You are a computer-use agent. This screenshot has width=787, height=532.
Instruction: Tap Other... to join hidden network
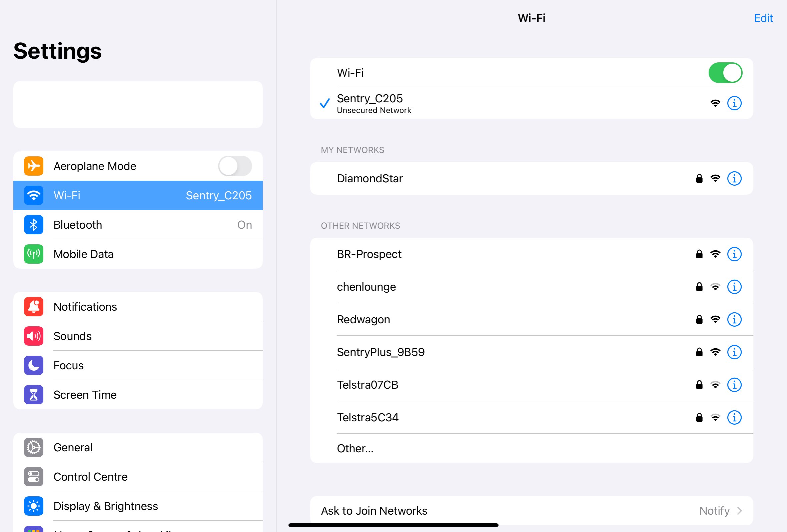[x=355, y=448]
